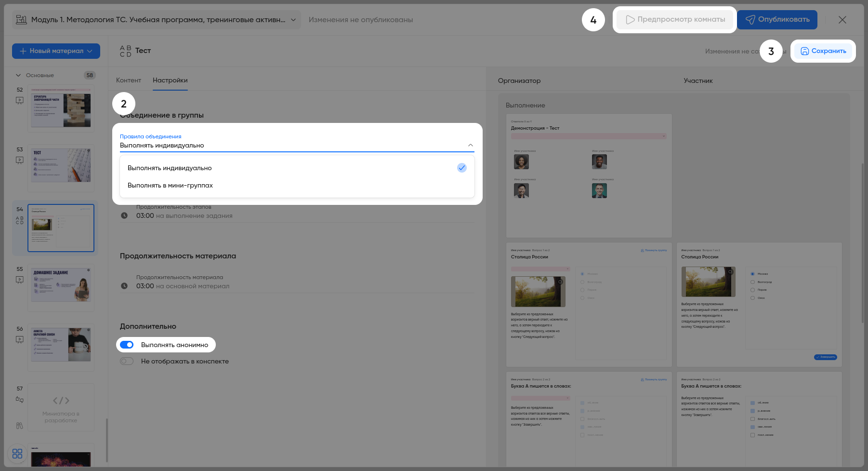Choose 'Выполнять в мини-группах' option

tap(170, 185)
